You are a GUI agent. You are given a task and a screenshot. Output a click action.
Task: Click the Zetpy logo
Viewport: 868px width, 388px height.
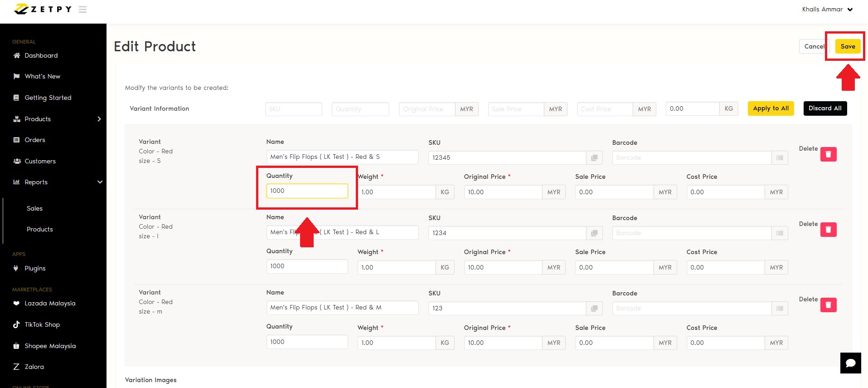pyautogui.click(x=43, y=9)
